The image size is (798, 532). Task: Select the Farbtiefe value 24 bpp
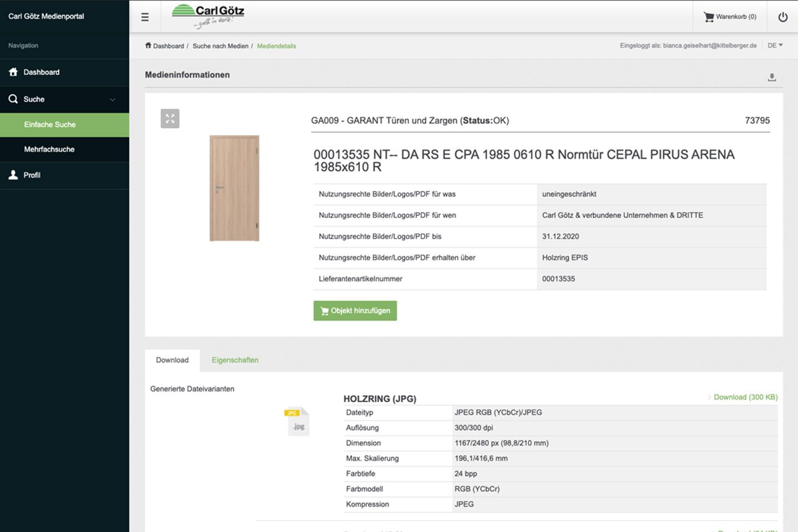pos(465,474)
